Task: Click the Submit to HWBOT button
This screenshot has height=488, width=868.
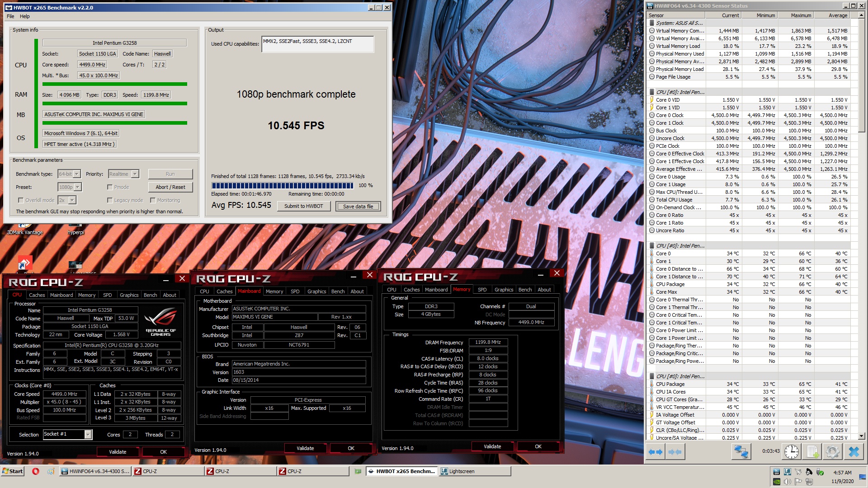Action: 304,206
